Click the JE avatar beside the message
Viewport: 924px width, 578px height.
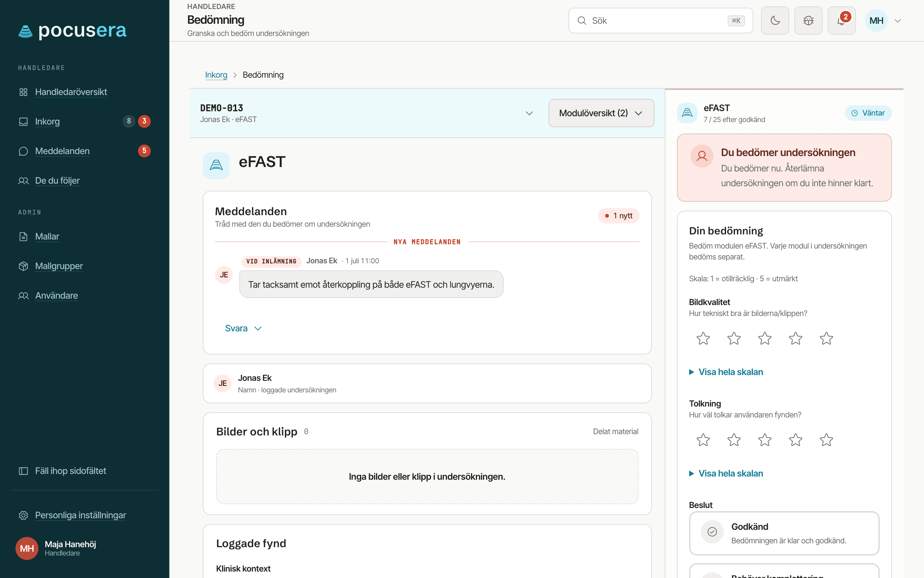click(x=224, y=275)
